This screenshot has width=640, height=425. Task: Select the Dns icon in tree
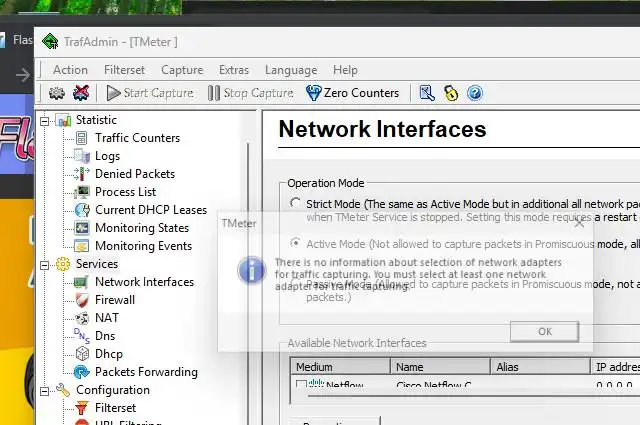coord(82,336)
